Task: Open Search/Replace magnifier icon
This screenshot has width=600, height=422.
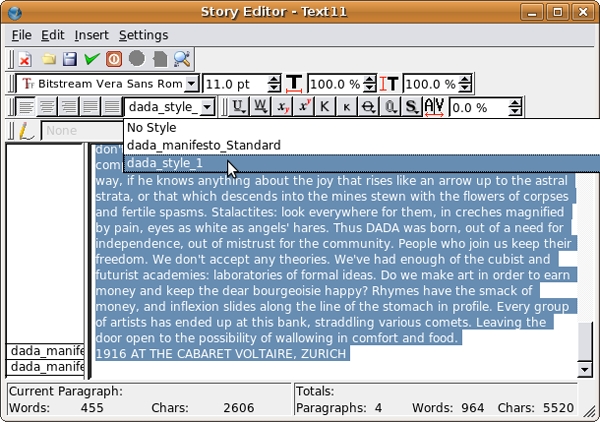Action: point(182,59)
